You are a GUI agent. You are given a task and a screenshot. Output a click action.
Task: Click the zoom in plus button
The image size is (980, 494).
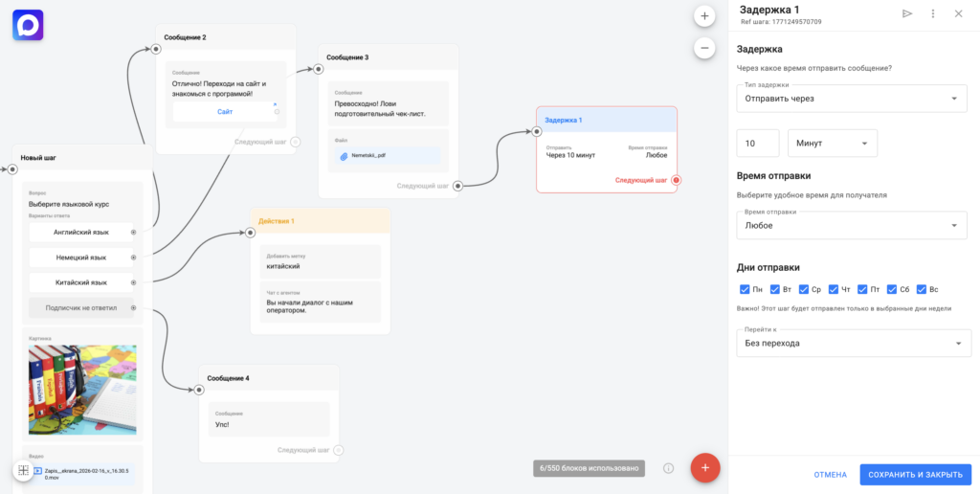704,16
